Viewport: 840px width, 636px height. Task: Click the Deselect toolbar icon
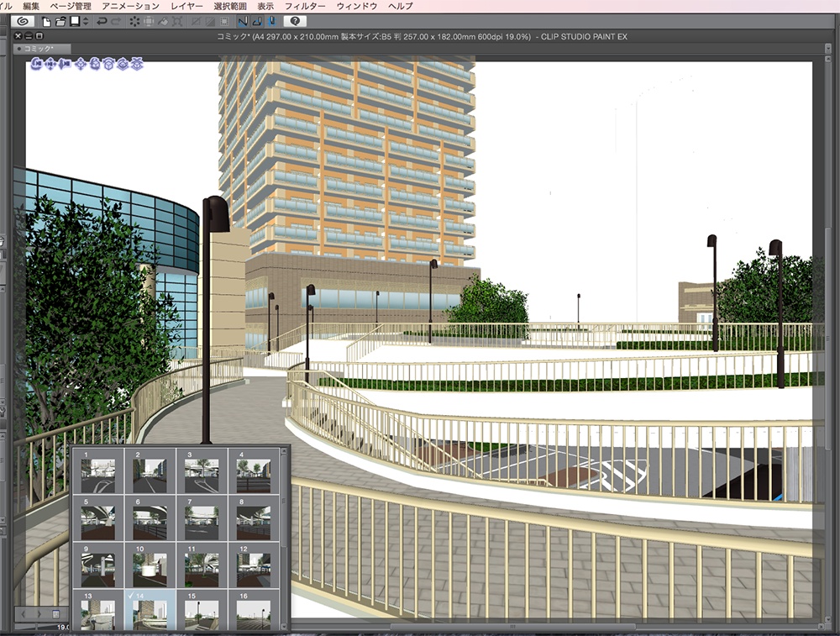pyautogui.click(x=196, y=22)
